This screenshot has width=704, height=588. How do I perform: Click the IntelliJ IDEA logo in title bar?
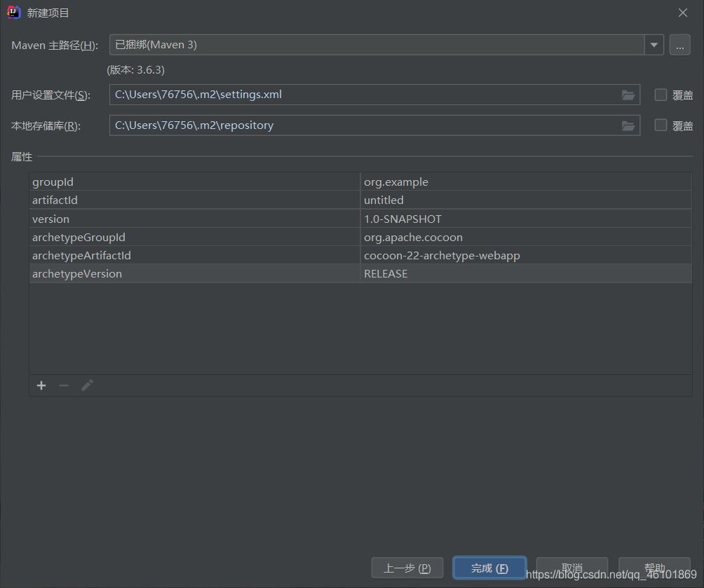pyautogui.click(x=13, y=13)
